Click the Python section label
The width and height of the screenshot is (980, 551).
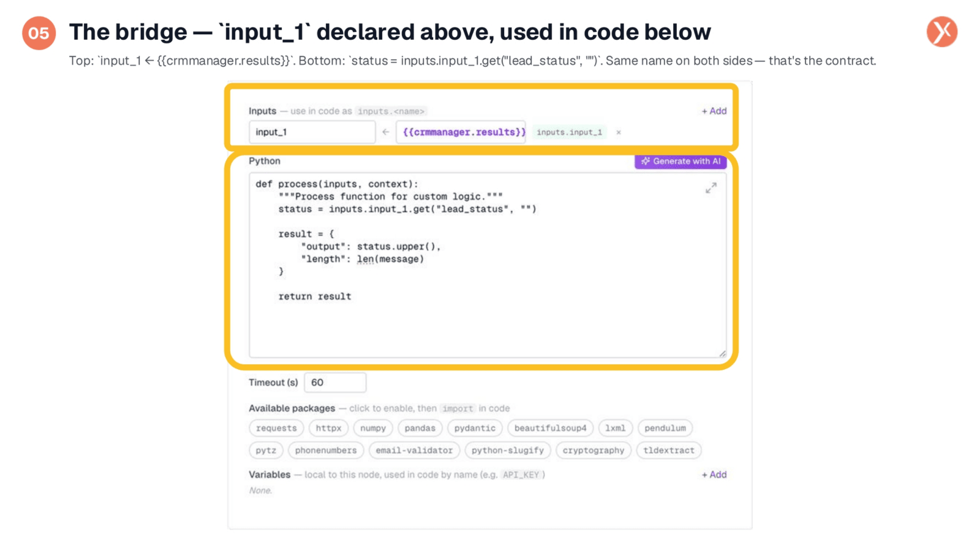pos(265,161)
